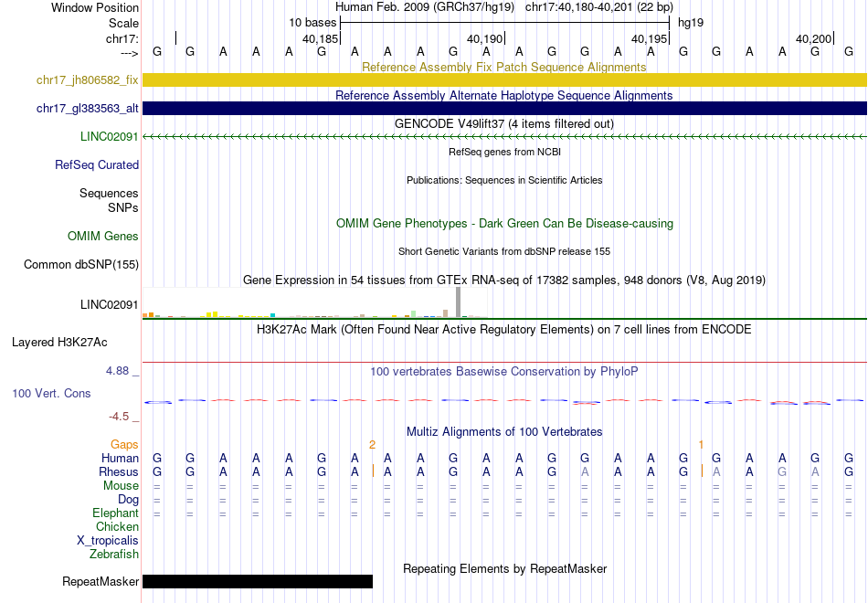
Task: Click the orange gap count 2
Action: [372, 445]
